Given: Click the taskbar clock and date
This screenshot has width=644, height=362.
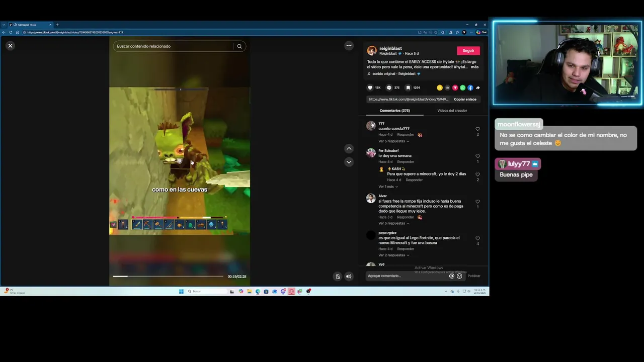Looking at the screenshot, I should pyautogui.click(x=480, y=291).
